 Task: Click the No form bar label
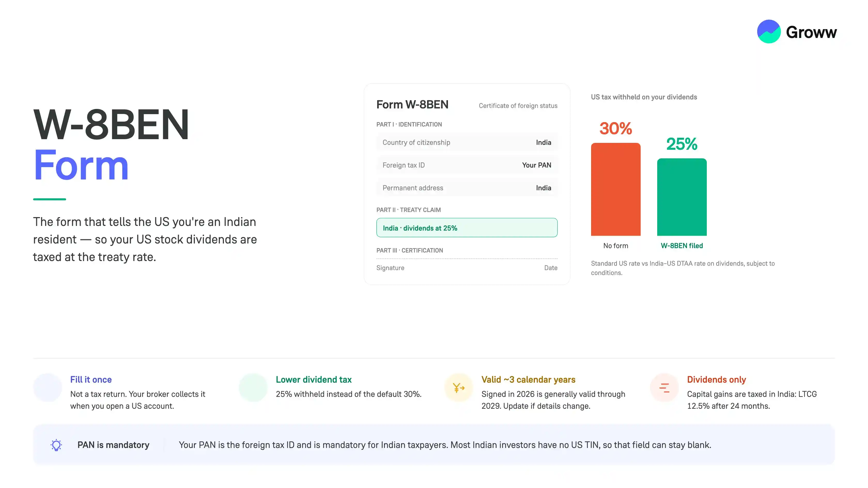click(x=616, y=246)
